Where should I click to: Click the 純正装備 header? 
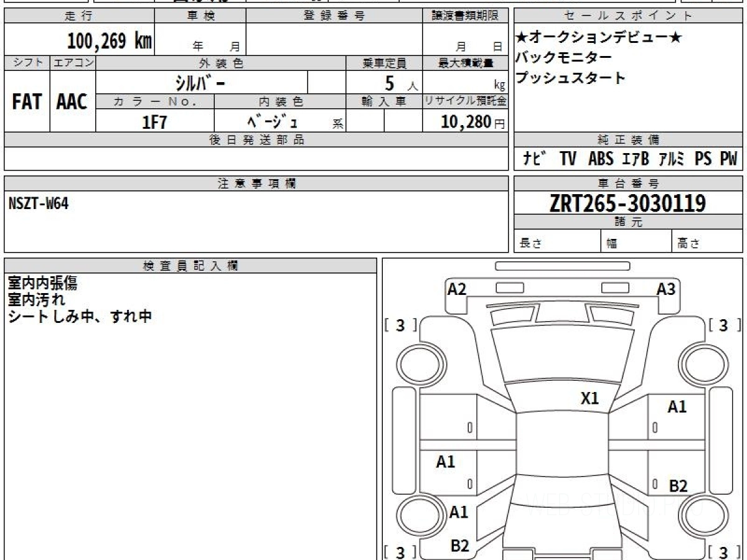[628, 140]
